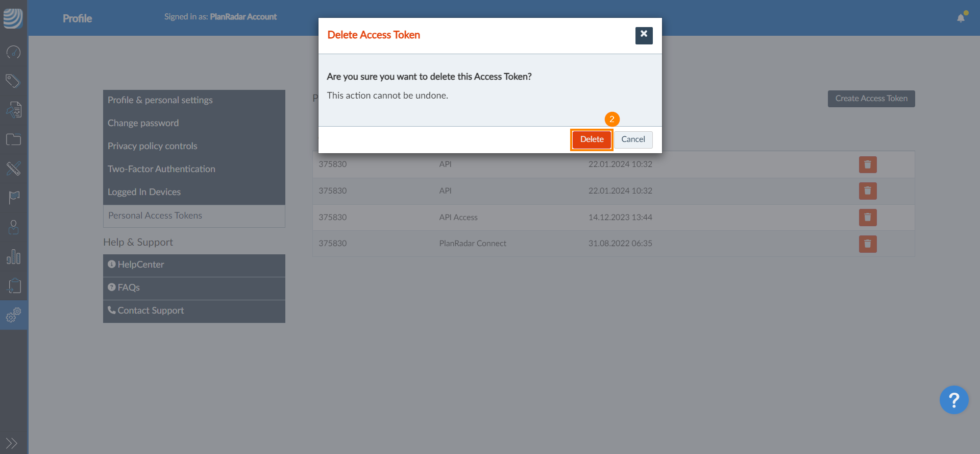Click the trash icon for the API Access token
This screenshot has width=980, height=454.
(867, 218)
